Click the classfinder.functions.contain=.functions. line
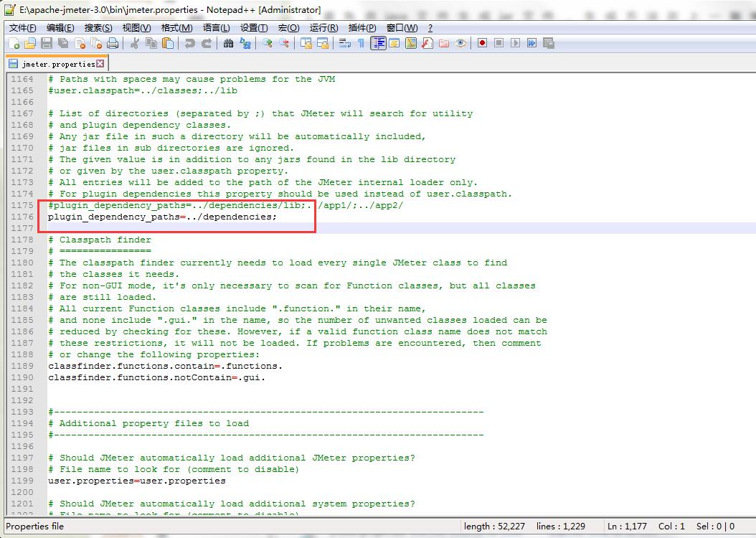Viewport: 756px width, 538px height. pos(166,367)
